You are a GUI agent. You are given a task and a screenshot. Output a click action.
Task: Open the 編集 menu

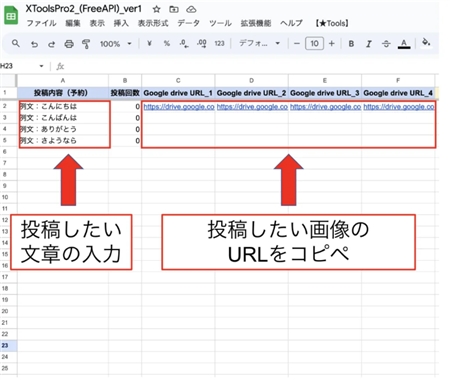click(73, 23)
